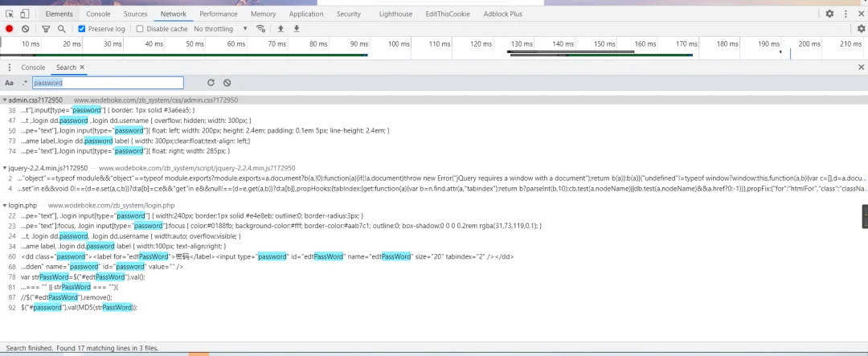Open login.php line 68 hidden password result

434,266
